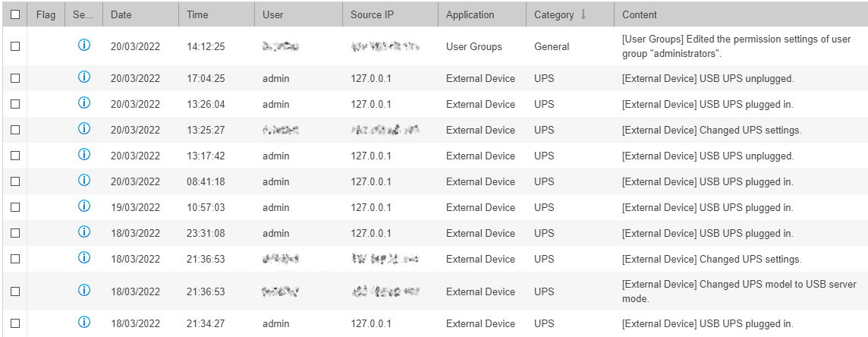Click the Source IP column header
The width and height of the screenshot is (868, 337).
pos(371,14)
